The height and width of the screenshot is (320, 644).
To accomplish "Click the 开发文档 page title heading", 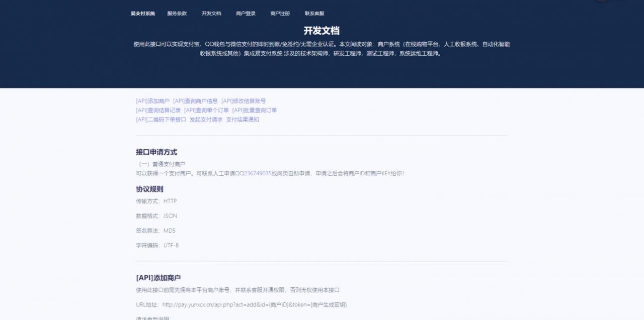I will pyautogui.click(x=321, y=31).
